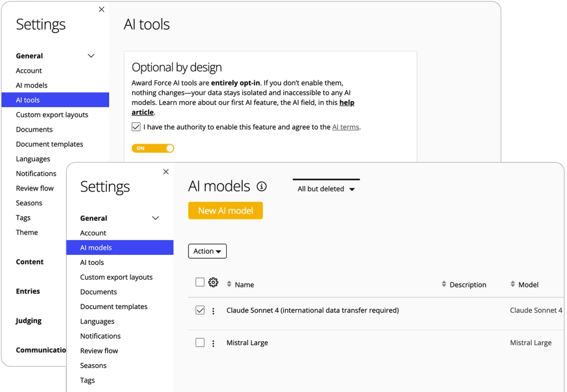Click the New AI model button
The width and height of the screenshot is (567, 392).
tap(225, 210)
